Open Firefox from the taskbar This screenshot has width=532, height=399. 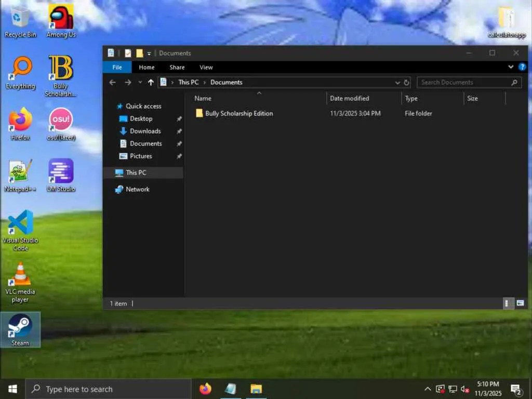pyautogui.click(x=205, y=389)
